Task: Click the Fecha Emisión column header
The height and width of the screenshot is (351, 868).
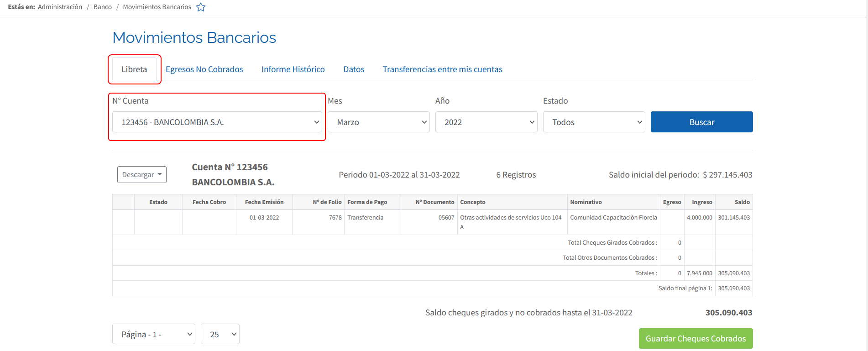Action: [x=264, y=202]
